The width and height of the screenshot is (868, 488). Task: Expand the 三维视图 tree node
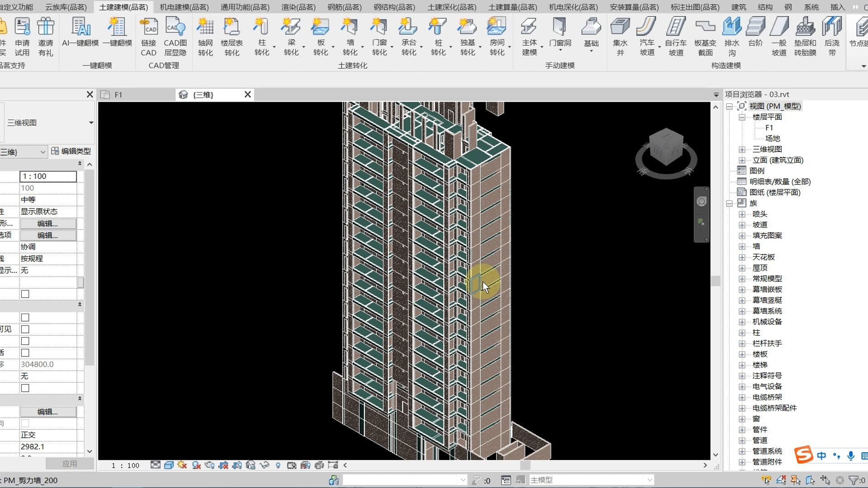click(742, 150)
